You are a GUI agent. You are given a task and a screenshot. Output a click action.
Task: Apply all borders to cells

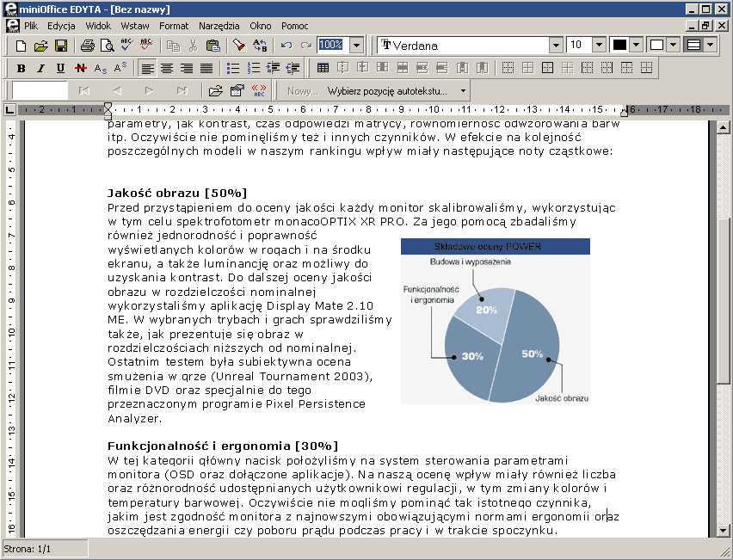coord(527,68)
